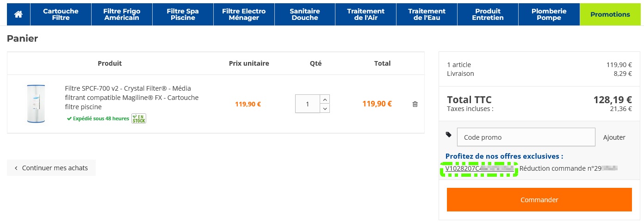Open the Plomberie Pompe menu
Image resolution: width=644 pixels, height=223 pixels.
[549, 14]
